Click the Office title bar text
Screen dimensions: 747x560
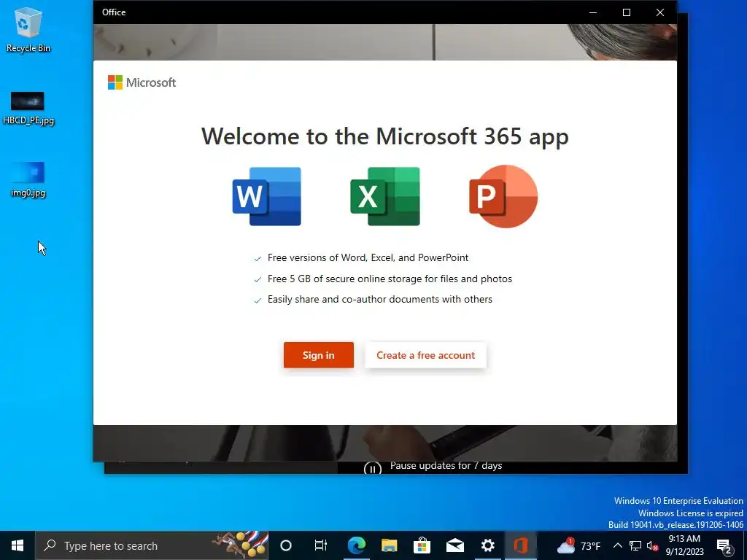click(114, 12)
